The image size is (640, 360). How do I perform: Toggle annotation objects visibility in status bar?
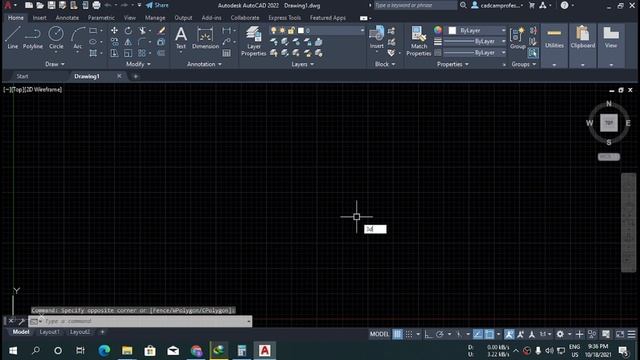(509, 334)
